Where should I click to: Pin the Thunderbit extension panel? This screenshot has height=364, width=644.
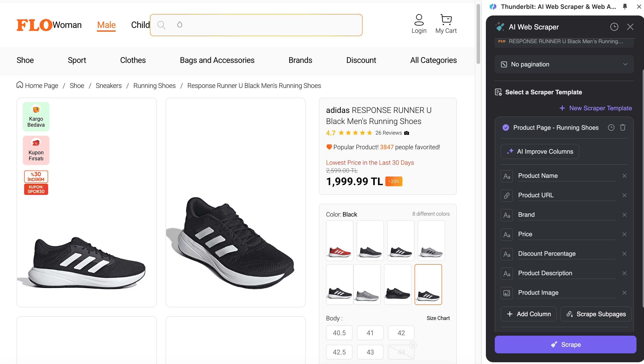pyautogui.click(x=625, y=7)
